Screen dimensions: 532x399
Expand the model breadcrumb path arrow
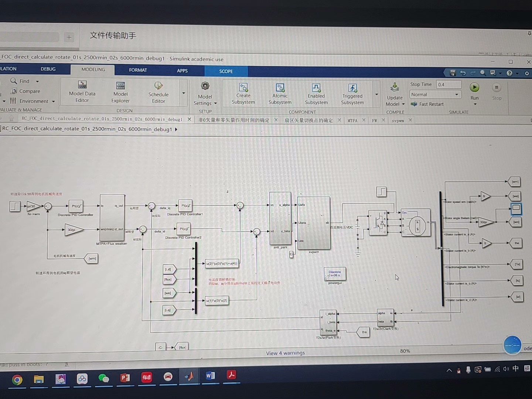[176, 129]
